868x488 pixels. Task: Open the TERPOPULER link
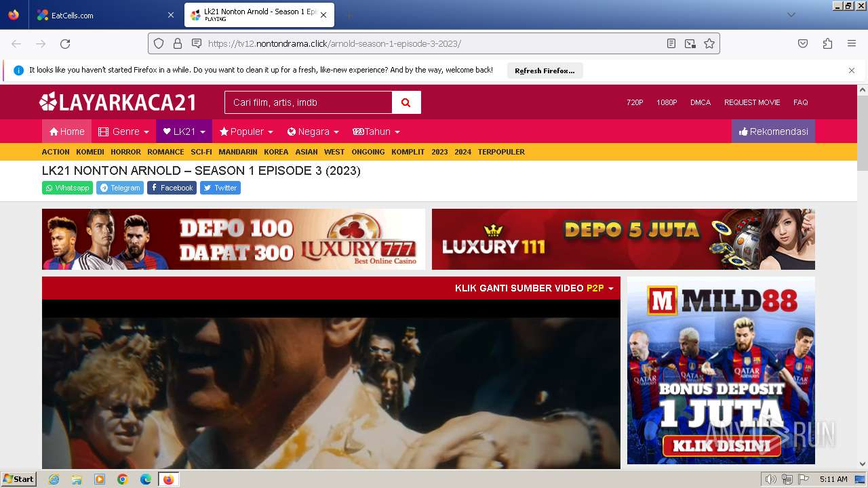point(501,152)
